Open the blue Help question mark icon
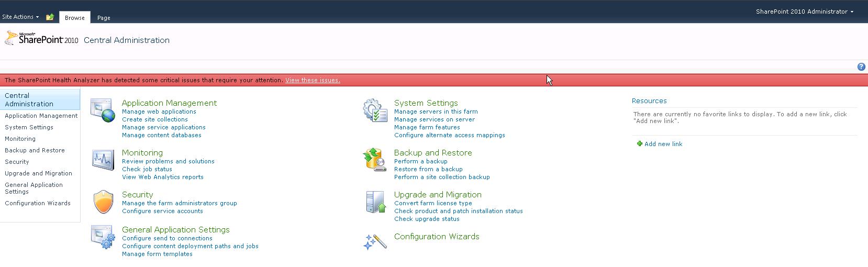Image resolution: width=868 pixels, height=267 pixels. [x=861, y=66]
